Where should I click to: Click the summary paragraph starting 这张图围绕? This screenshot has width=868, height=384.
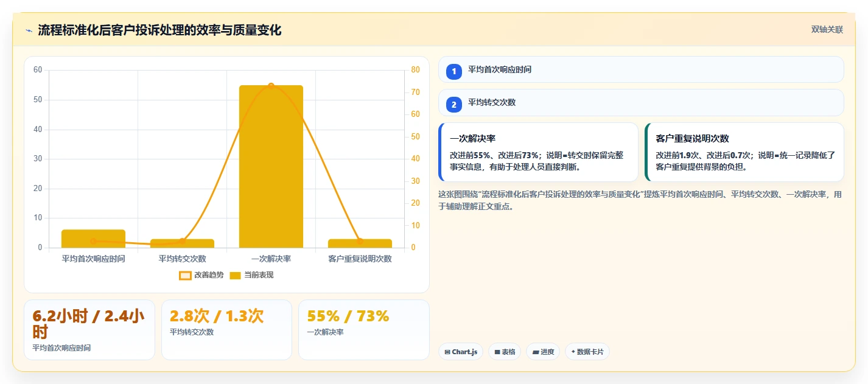[x=640, y=200]
